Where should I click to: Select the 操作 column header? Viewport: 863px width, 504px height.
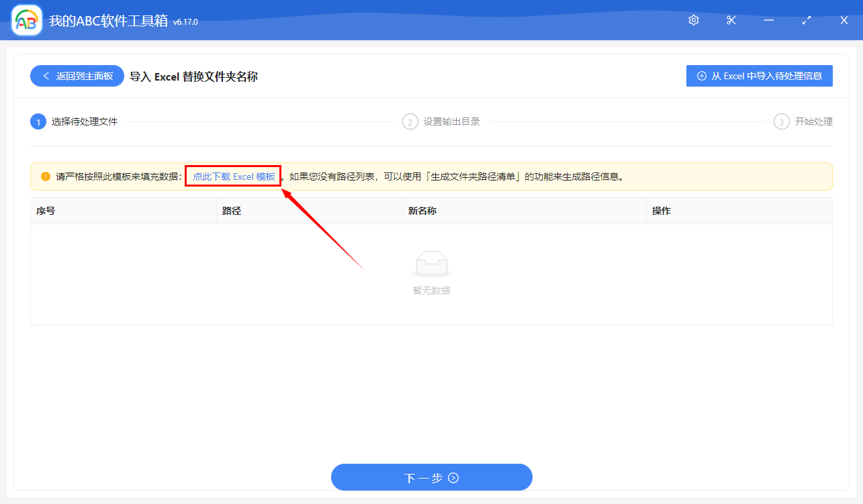click(662, 211)
